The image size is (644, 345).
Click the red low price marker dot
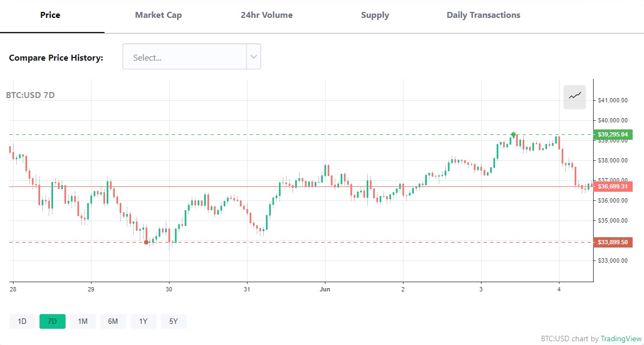coord(146,242)
